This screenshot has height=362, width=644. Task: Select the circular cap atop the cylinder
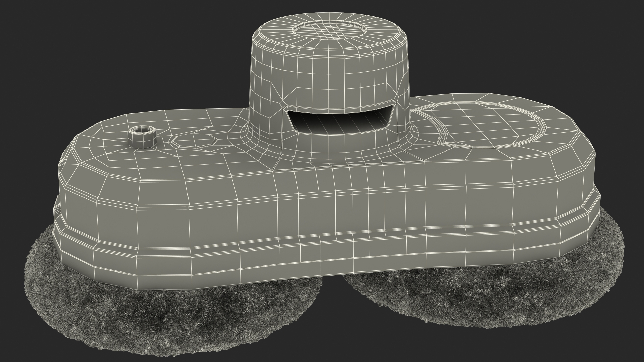pos(329,31)
